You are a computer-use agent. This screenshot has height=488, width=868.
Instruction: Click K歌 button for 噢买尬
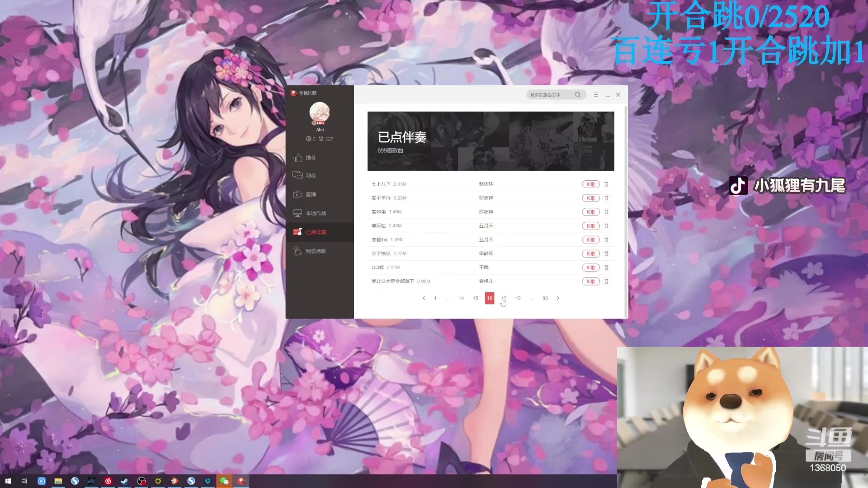point(591,226)
